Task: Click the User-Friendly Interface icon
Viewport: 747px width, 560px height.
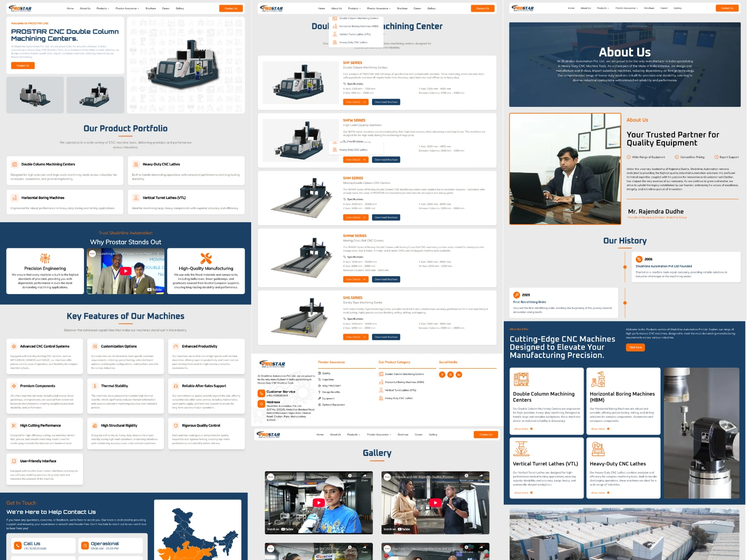Action: click(14, 461)
